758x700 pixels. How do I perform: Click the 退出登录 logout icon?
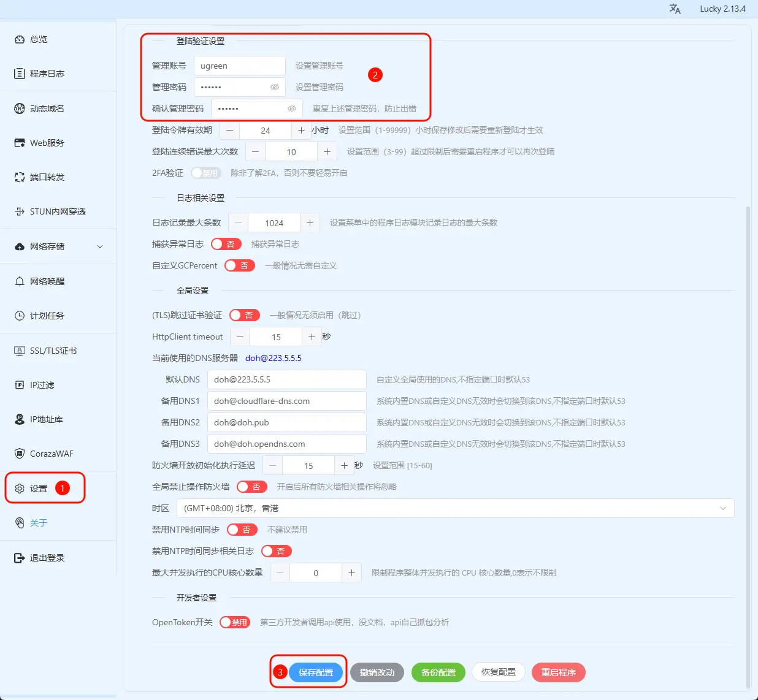(20, 558)
